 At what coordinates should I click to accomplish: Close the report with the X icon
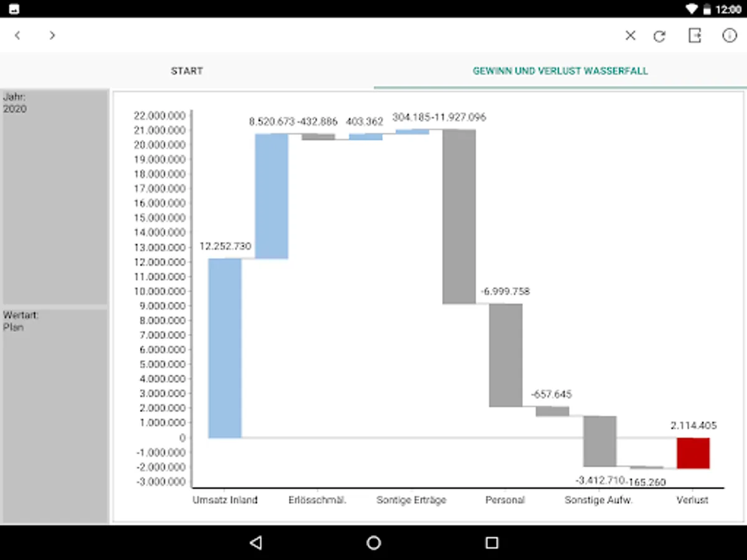click(x=630, y=35)
